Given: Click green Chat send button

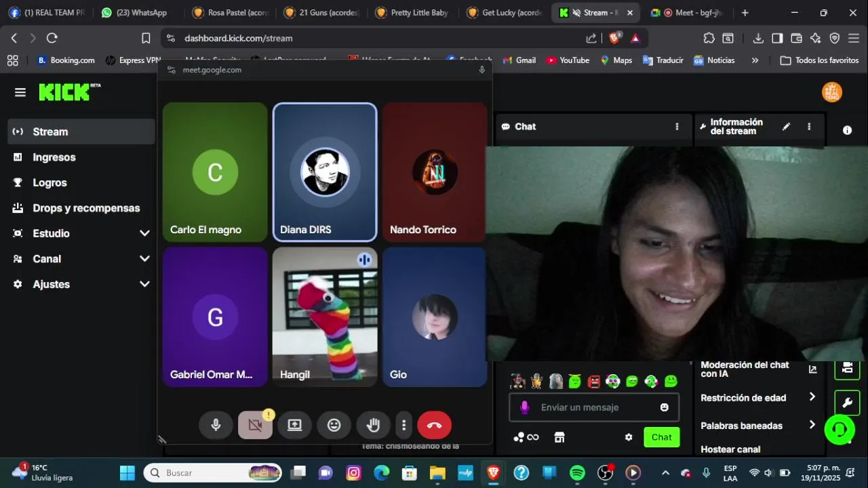Looking at the screenshot, I should [x=662, y=437].
